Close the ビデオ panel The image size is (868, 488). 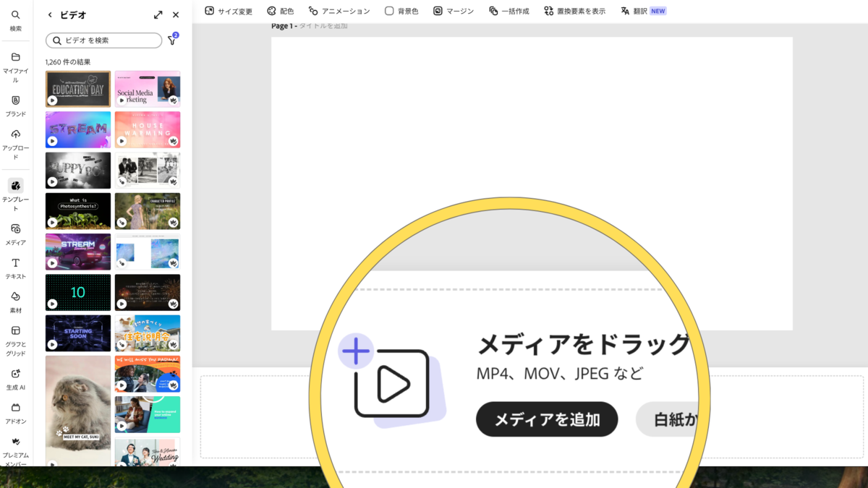(x=176, y=14)
